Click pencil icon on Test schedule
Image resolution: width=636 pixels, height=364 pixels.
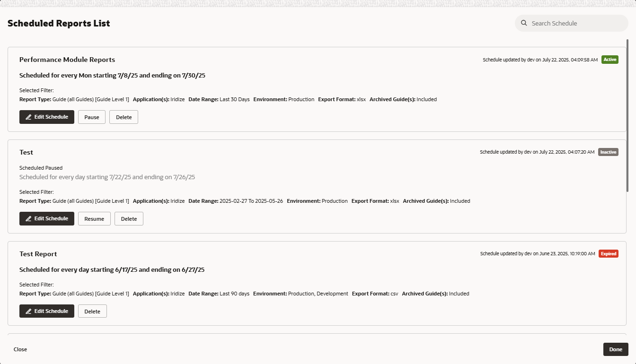[28, 219]
